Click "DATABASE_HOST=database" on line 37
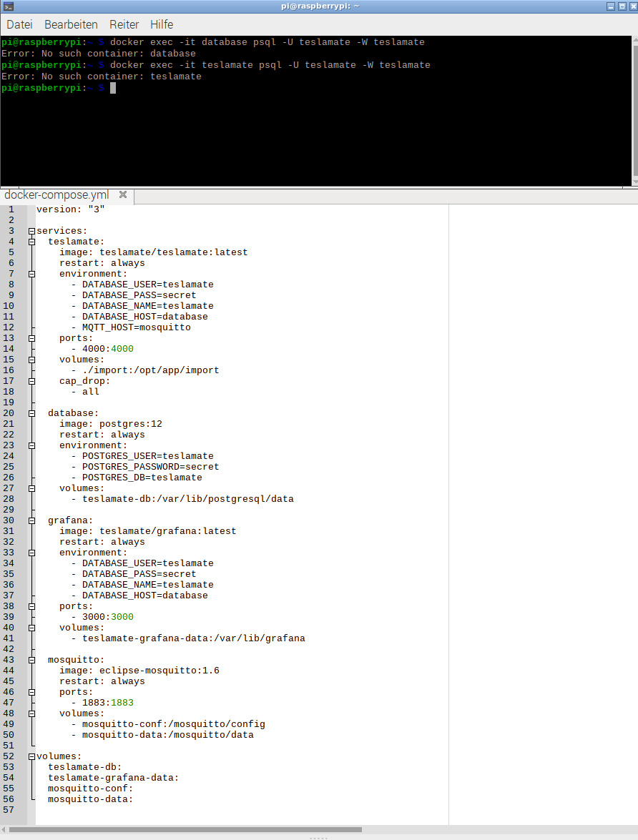638x840 pixels. tap(144, 596)
